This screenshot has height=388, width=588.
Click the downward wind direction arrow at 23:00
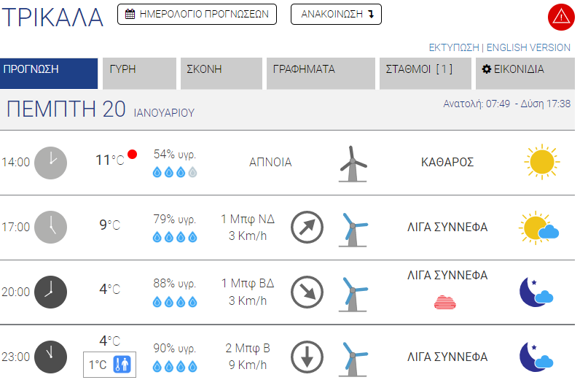click(307, 357)
